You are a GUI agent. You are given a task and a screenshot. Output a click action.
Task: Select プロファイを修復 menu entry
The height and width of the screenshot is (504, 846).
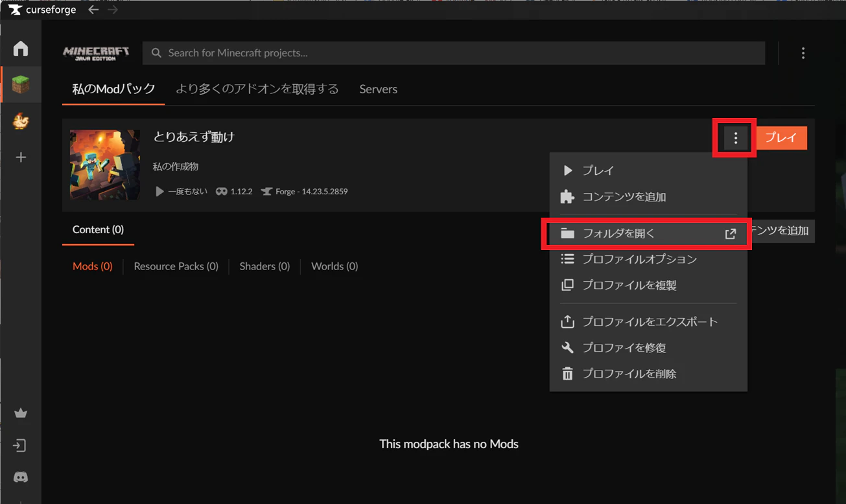click(x=648, y=348)
